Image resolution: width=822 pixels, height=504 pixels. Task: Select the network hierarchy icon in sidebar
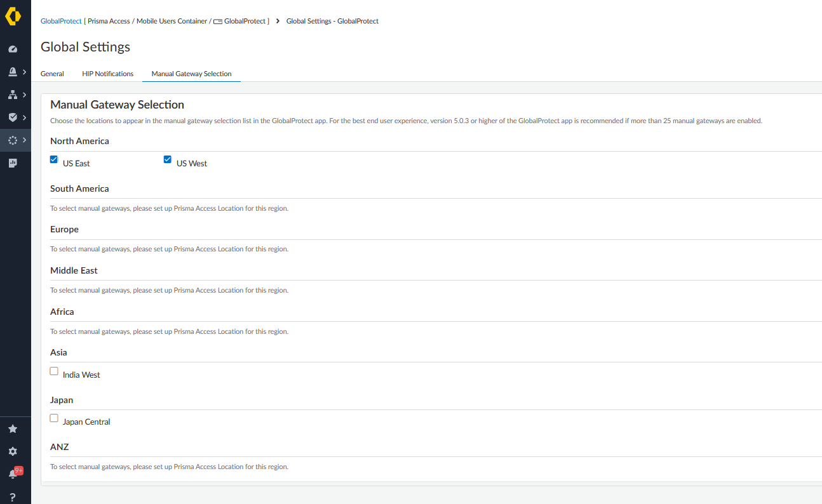click(x=13, y=95)
